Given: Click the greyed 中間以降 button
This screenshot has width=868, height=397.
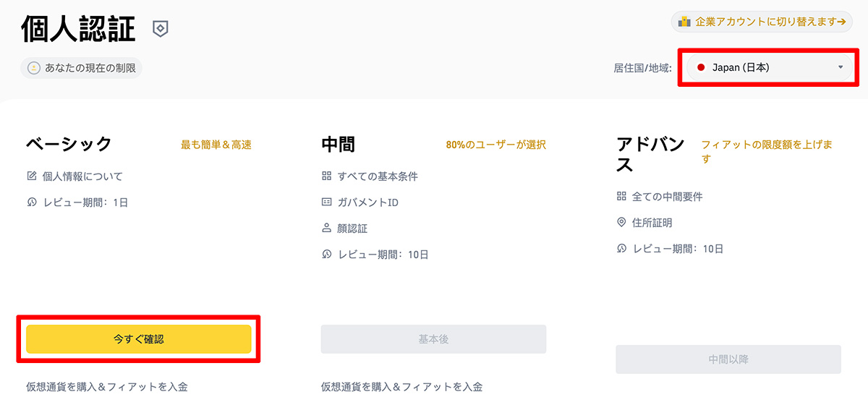Looking at the screenshot, I should pos(728,359).
